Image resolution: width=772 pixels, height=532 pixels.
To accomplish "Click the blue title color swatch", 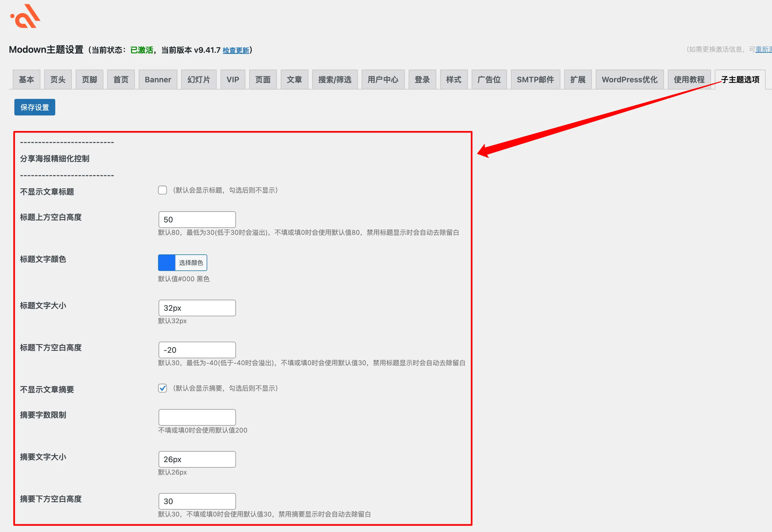I will (x=167, y=263).
